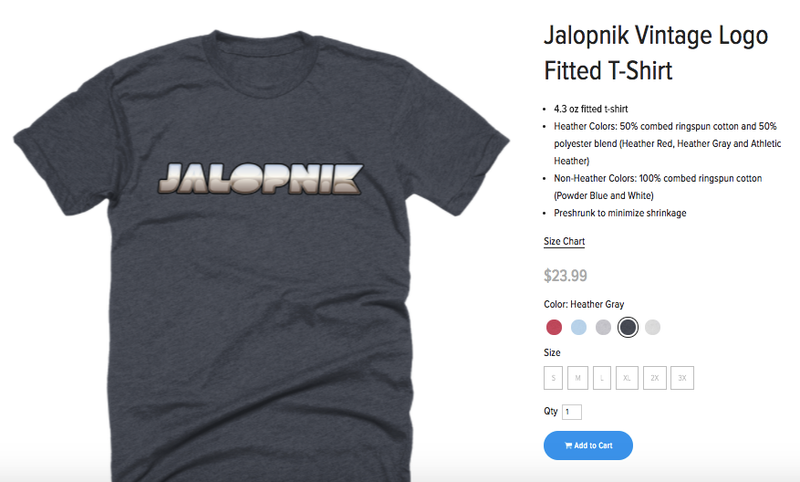Select the White color swatch
Screen dimensions: 800x482
(x=653, y=327)
